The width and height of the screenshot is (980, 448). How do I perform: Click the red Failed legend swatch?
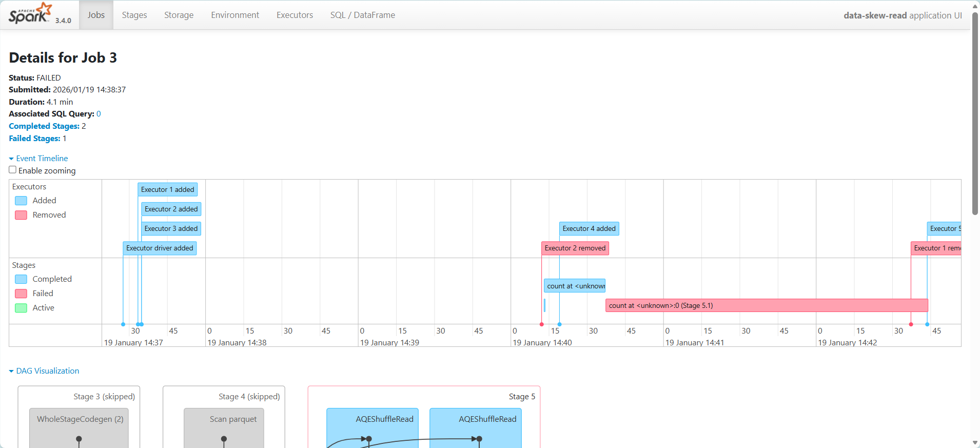pos(21,294)
